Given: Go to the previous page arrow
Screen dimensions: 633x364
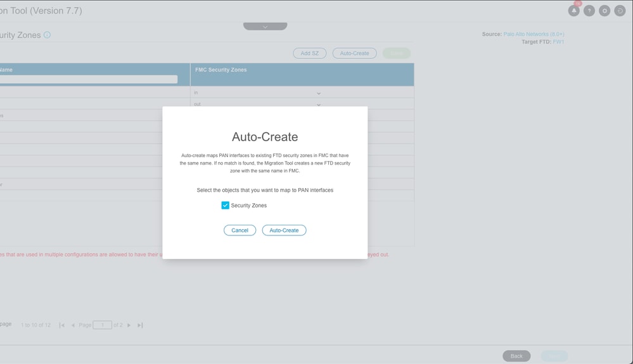Looking at the screenshot, I should click(x=73, y=325).
